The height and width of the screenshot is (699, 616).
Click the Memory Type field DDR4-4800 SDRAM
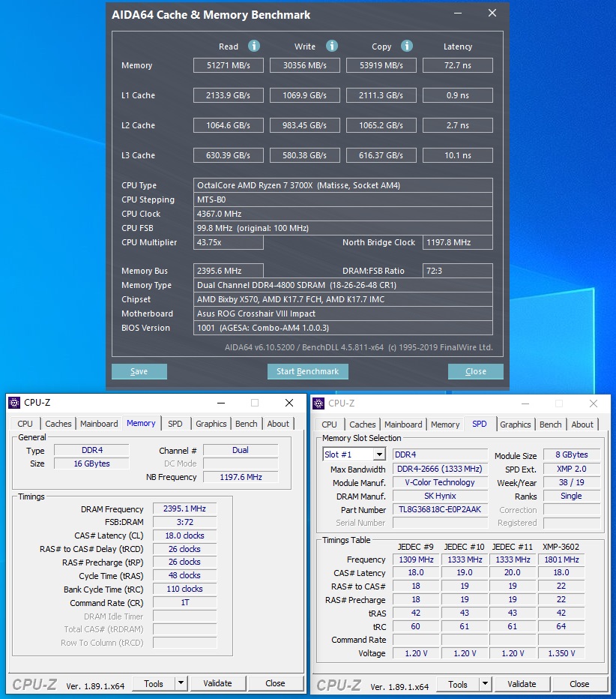tap(343, 285)
